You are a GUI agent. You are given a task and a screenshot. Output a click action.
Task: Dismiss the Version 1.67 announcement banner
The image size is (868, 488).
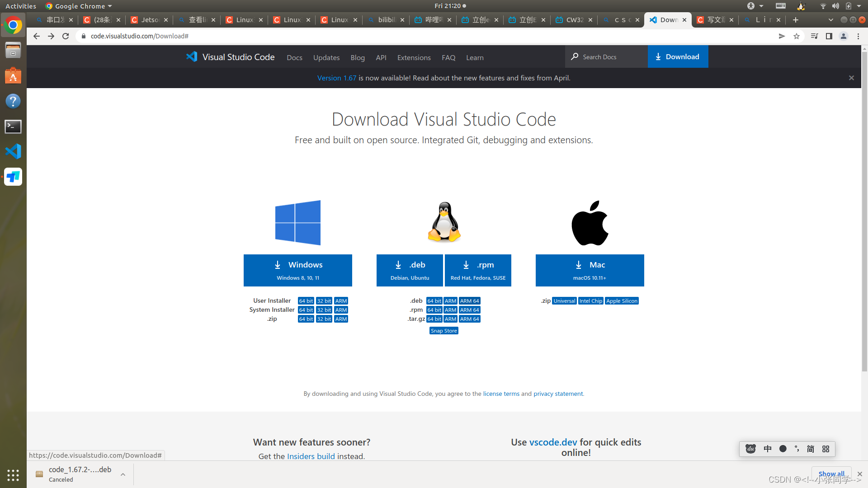click(851, 78)
